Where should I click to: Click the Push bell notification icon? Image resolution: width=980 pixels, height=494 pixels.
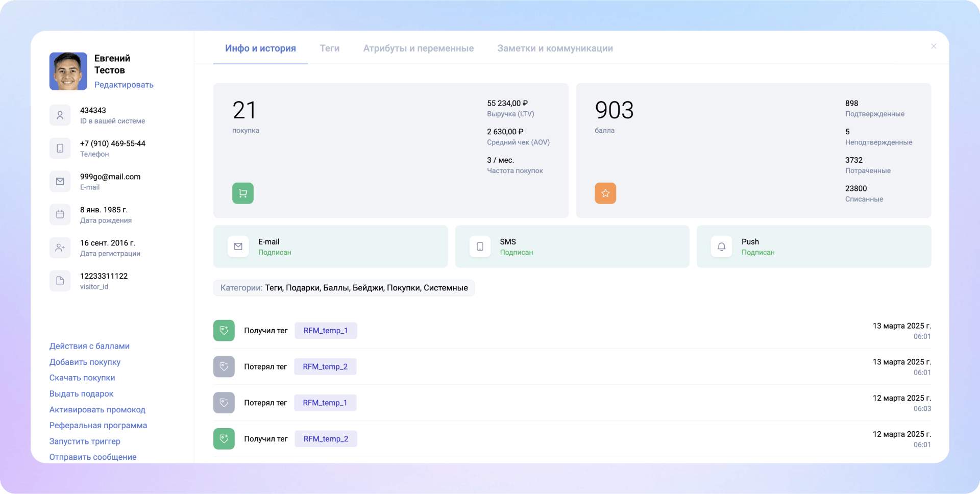coord(721,246)
